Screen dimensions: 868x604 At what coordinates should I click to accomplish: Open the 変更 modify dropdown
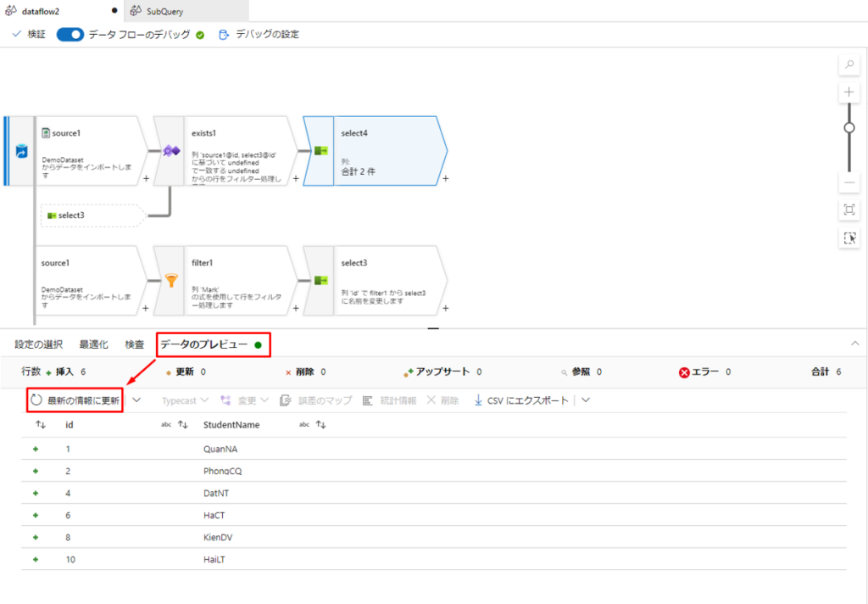(245, 400)
